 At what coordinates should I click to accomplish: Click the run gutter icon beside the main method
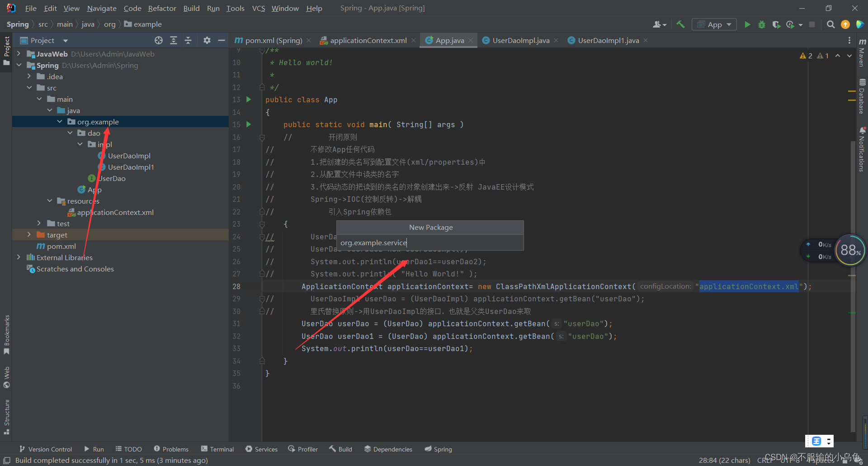(x=249, y=124)
